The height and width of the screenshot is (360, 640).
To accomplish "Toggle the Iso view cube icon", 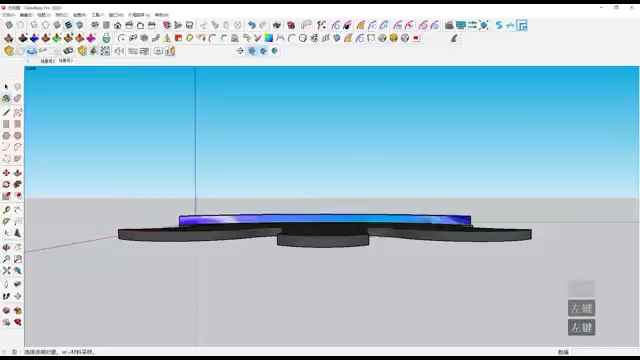I will (x=95, y=25).
